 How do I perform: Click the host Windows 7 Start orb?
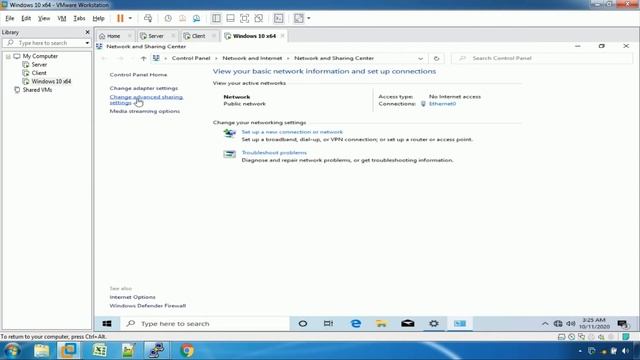[x=12, y=351]
